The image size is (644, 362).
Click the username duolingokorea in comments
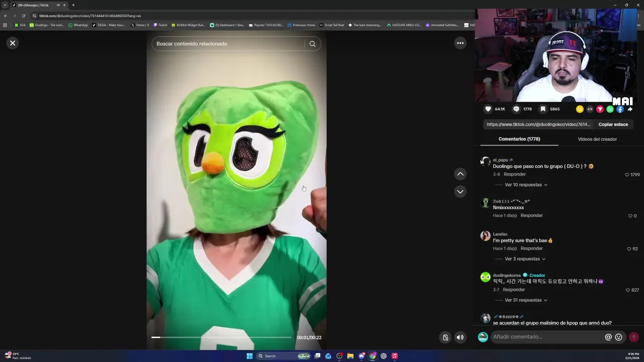507,276
